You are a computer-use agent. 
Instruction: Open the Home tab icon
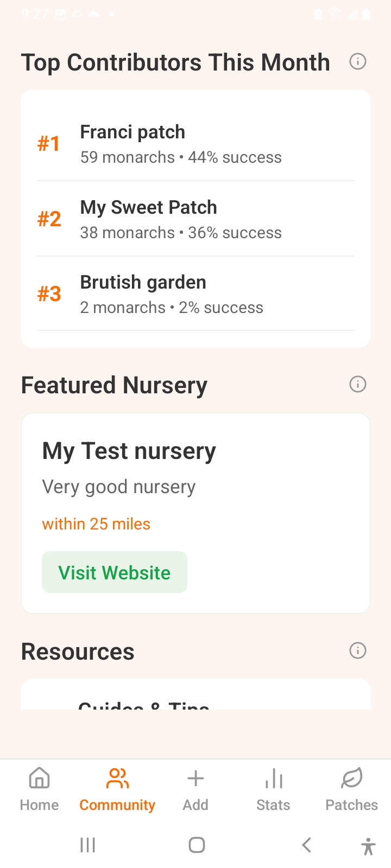pos(39,778)
